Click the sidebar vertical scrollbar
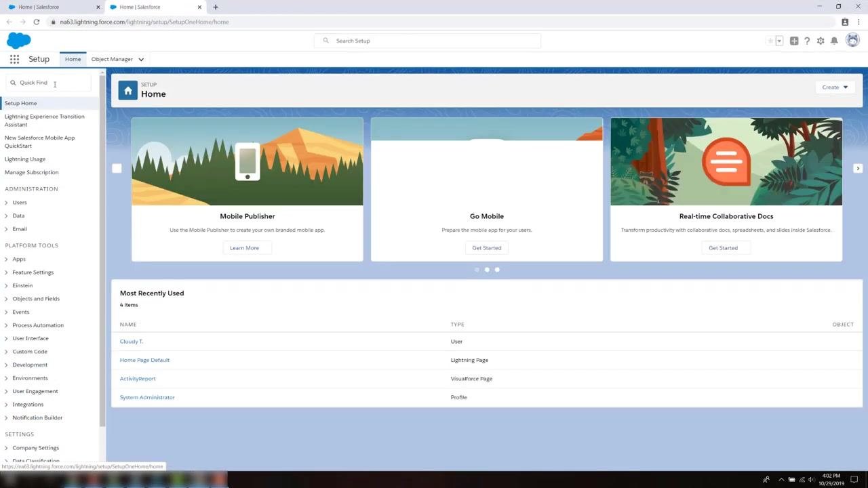868x488 pixels. 102,251
